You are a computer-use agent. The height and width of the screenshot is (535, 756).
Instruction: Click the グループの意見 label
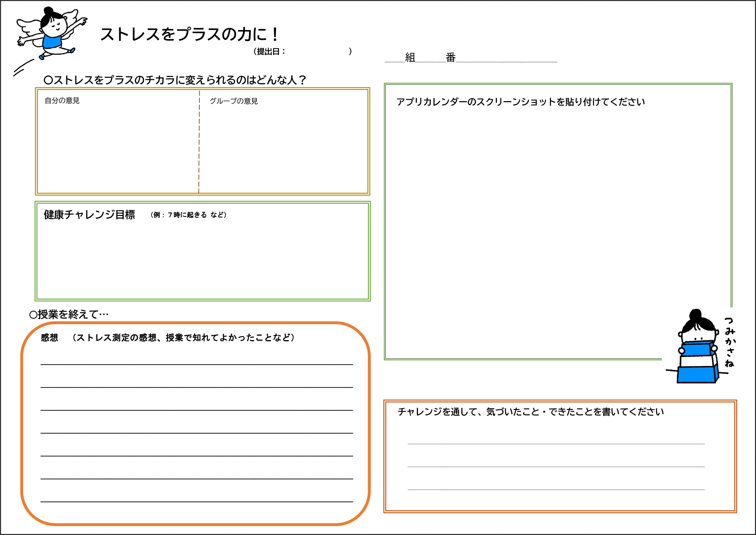point(234,101)
